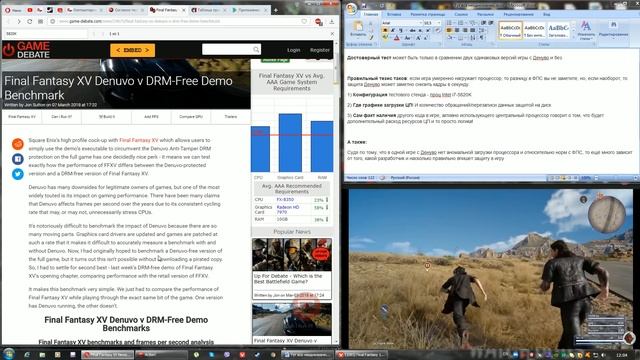Open the Radeon HD 7970 link
The height and width of the screenshot is (360, 640).
click(288, 209)
